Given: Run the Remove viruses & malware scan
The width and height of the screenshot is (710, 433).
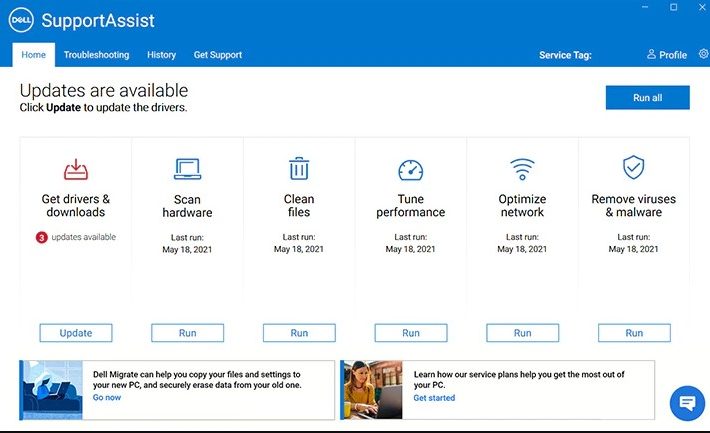Looking at the screenshot, I should click(x=634, y=333).
